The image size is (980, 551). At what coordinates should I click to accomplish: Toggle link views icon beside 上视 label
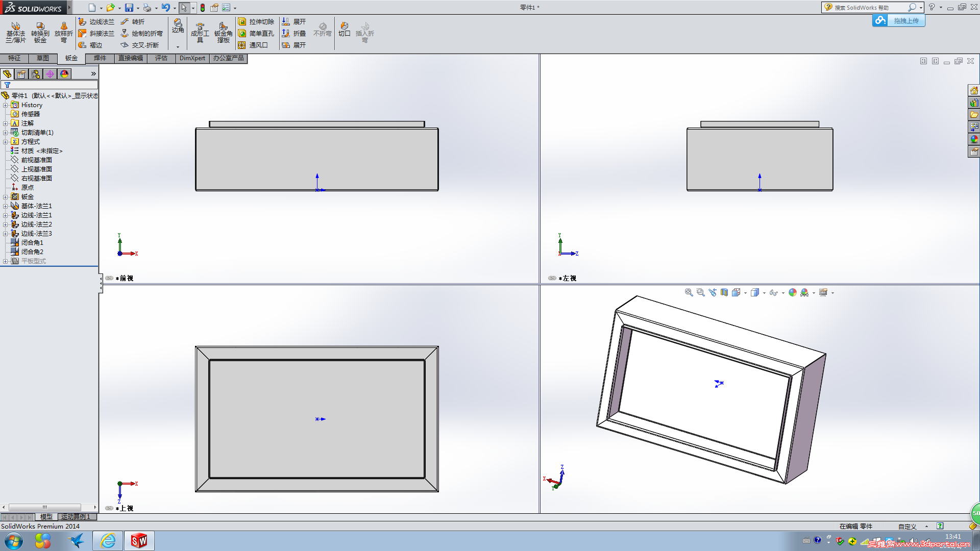[x=109, y=508]
